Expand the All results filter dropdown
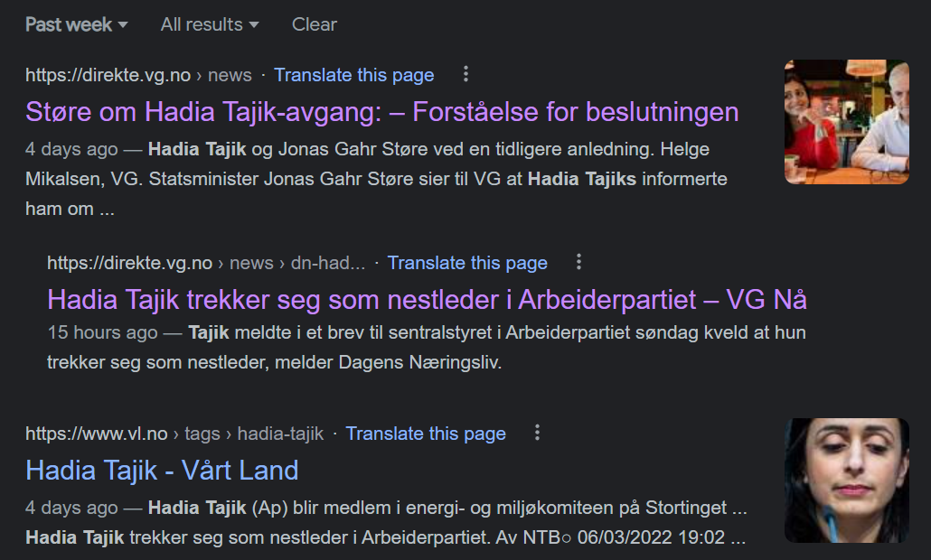The width and height of the screenshot is (931, 560). pyautogui.click(x=209, y=24)
